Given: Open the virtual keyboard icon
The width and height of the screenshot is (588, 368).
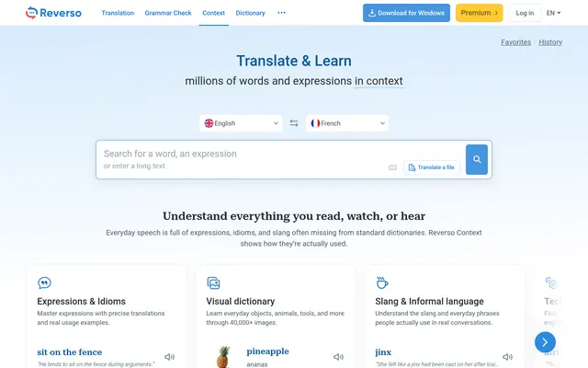Looking at the screenshot, I should tap(392, 167).
